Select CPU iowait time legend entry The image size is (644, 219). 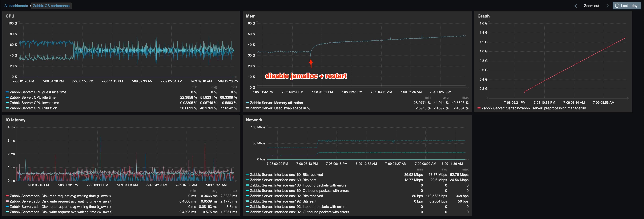[x=34, y=103]
